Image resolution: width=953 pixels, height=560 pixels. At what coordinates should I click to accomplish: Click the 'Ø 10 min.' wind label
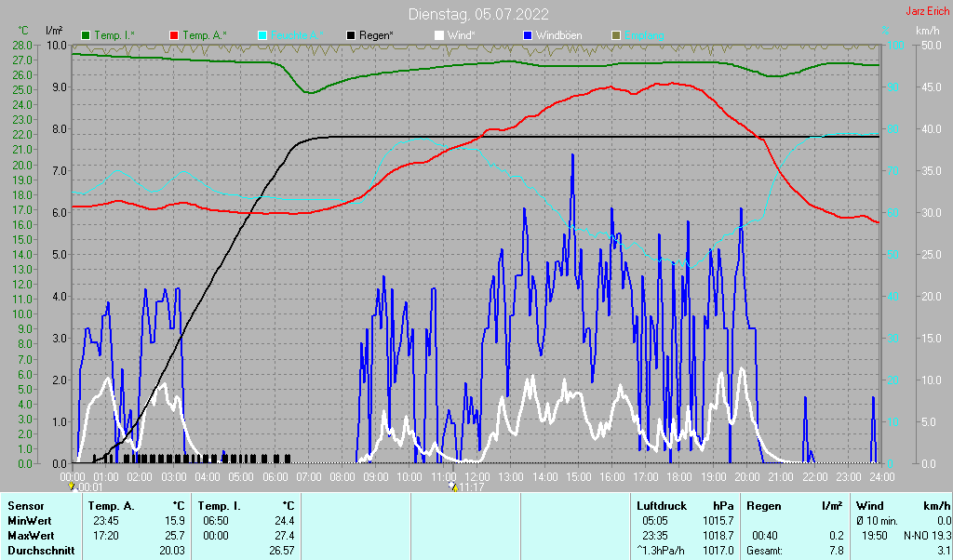pos(877,521)
